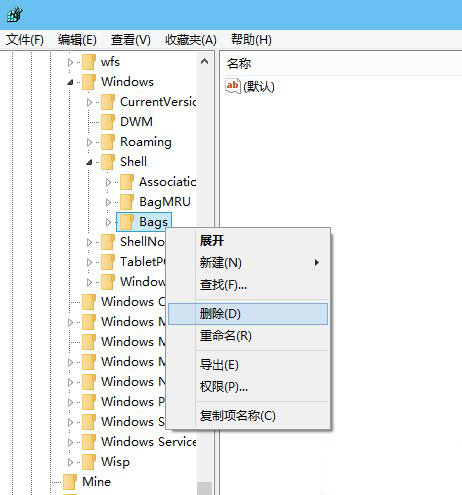Click the Roaming folder icon
This screenshot has height=495, width=462.
tap(108, 142)
